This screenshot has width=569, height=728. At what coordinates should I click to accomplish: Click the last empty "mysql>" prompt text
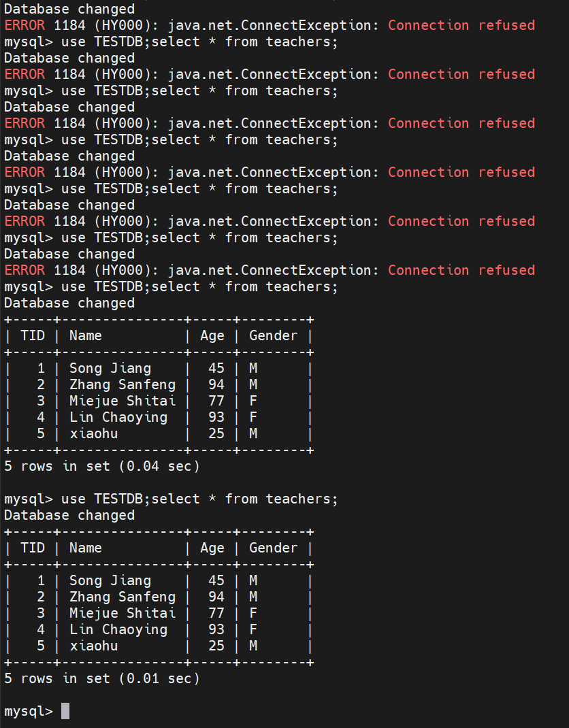point(28,711)
